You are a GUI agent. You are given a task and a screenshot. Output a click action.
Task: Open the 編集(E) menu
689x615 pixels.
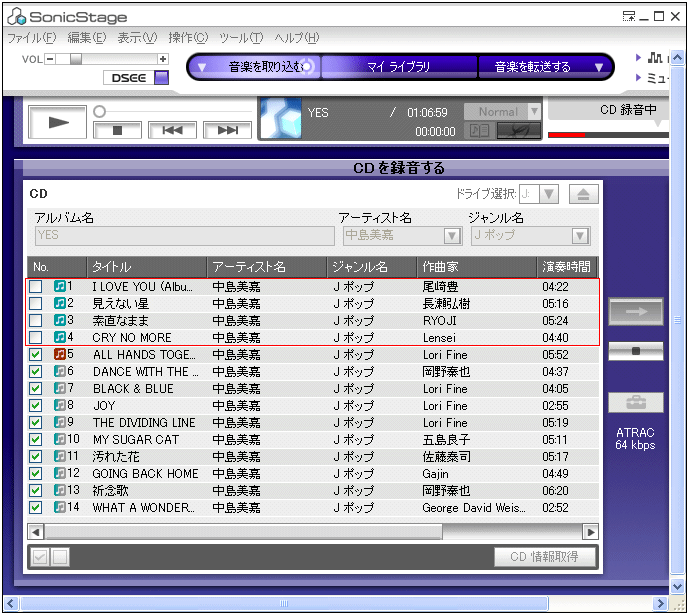pyautogui.click(x=87, y=38)
